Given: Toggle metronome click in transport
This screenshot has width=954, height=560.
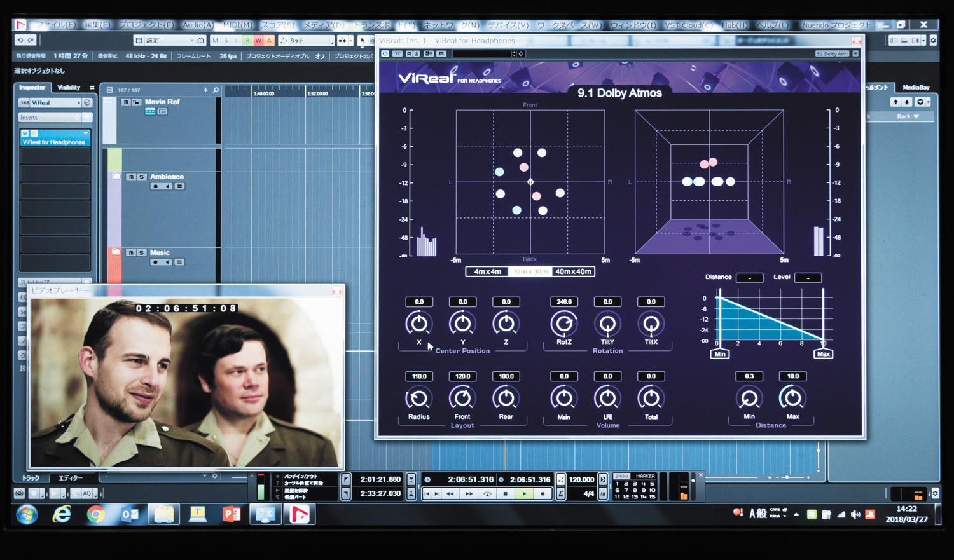Looking at the screenshot, I should coord(561,493).
